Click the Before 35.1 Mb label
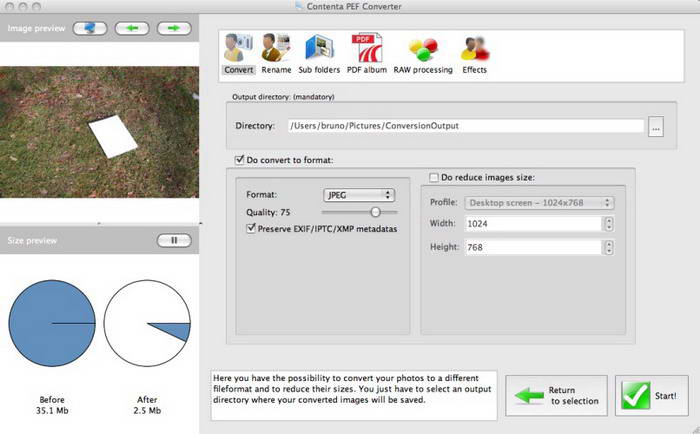The image size is (700, 434). click(x=52, y=405)
